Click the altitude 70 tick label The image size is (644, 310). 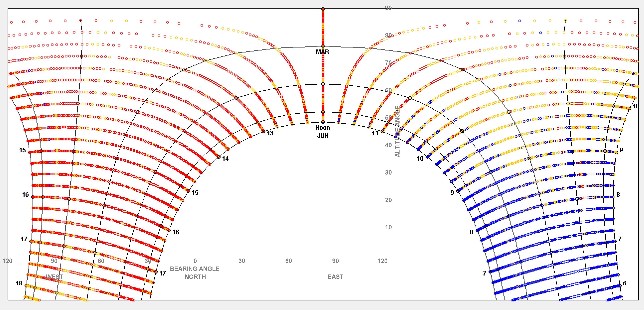(x=388, y=63)
